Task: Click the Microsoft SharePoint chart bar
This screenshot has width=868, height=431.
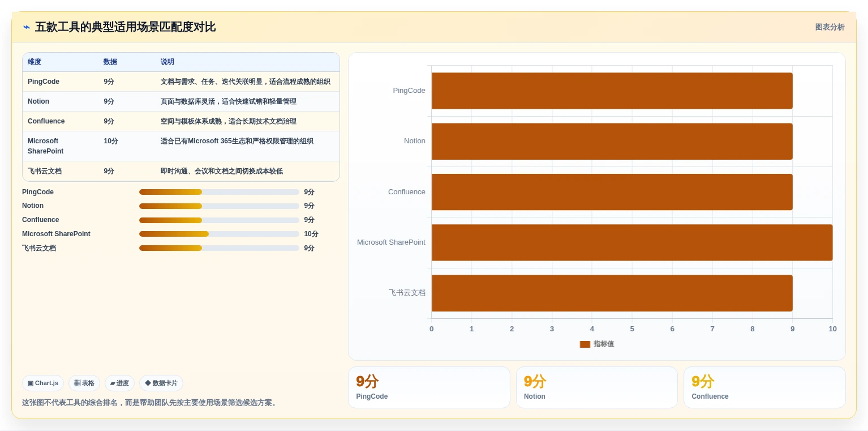Action: click(x=632, y=242)
